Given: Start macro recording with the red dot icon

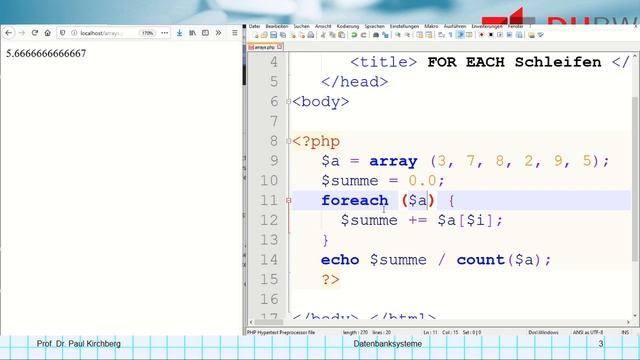Looking at the screenshot, I should (481, 35).
